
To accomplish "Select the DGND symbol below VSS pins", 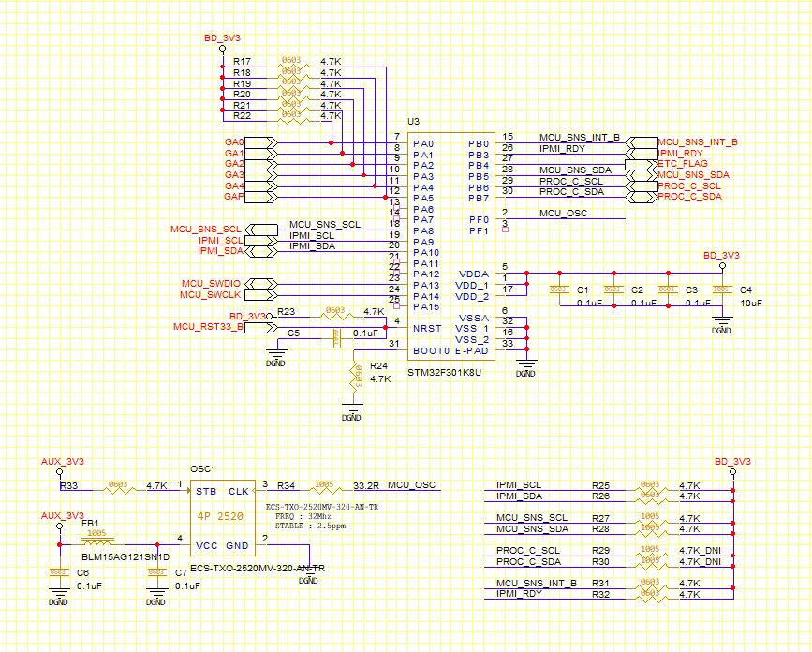I will [x=526, y=367].
